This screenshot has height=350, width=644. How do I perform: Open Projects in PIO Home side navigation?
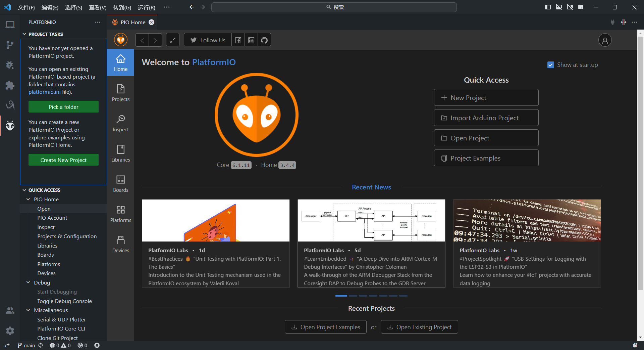[x=121, y=93]
